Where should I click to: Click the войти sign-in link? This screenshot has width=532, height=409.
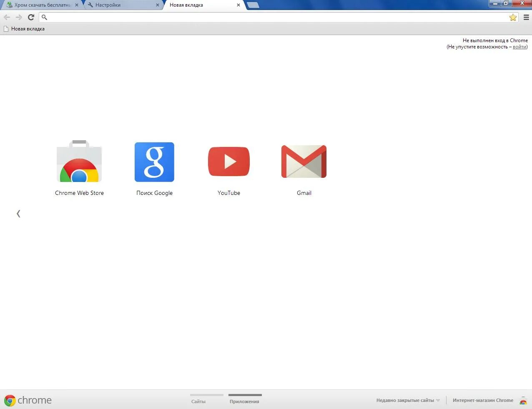click(519, 47)
